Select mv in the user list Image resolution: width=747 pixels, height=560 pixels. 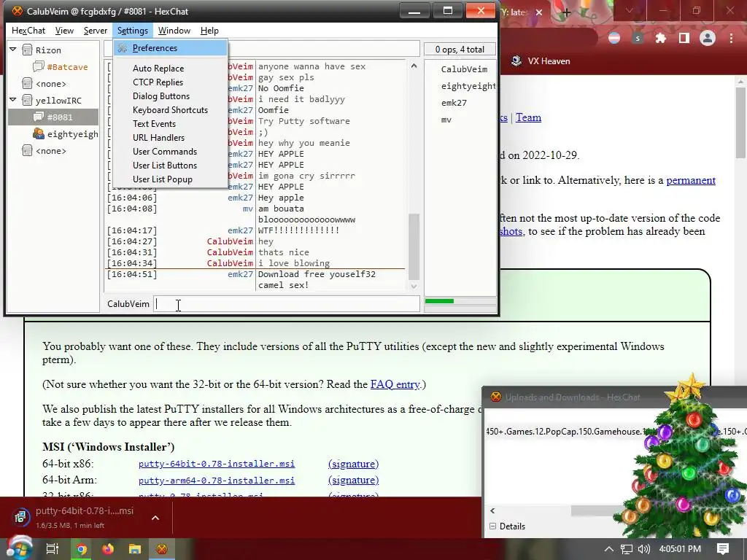point(446,120)
